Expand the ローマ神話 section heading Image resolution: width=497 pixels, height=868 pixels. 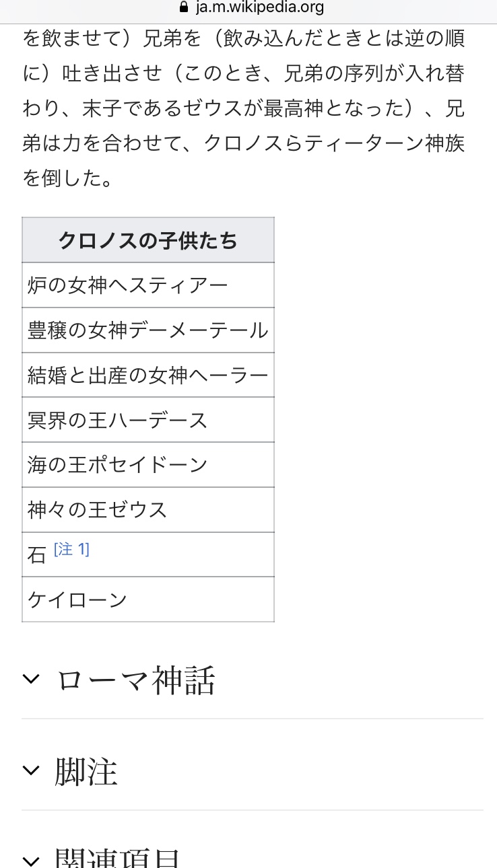[135, 680]
